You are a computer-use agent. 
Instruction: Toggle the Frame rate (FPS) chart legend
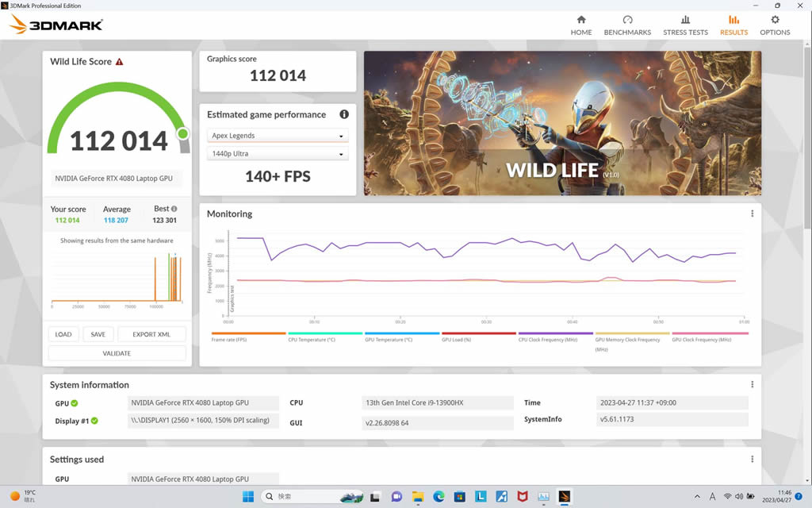click(248, 337)
